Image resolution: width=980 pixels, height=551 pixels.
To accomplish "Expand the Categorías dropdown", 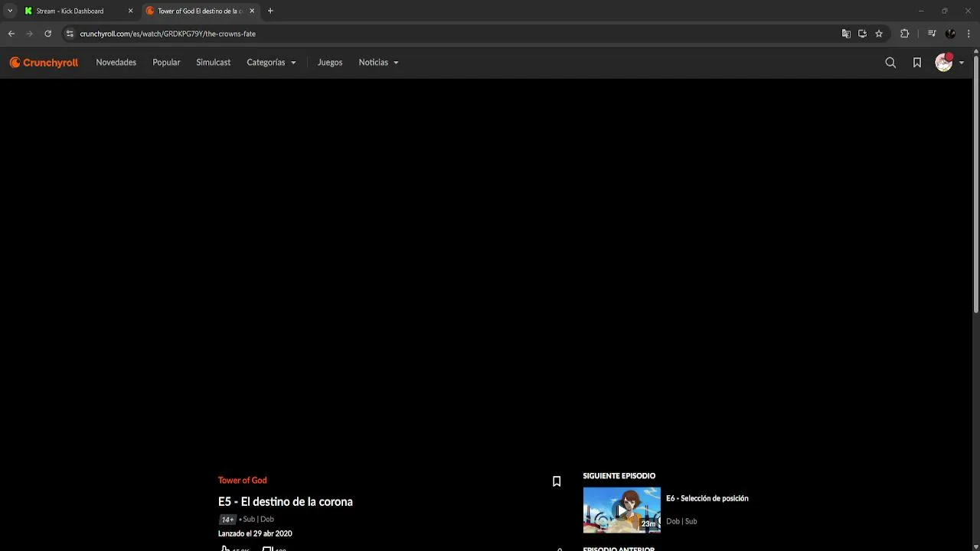I will tap(271, 63).
